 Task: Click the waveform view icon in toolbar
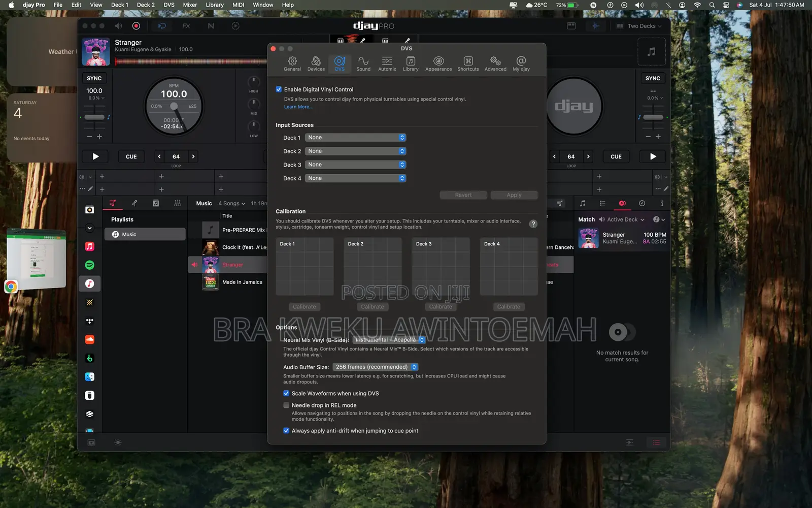(x=595, y=26)
